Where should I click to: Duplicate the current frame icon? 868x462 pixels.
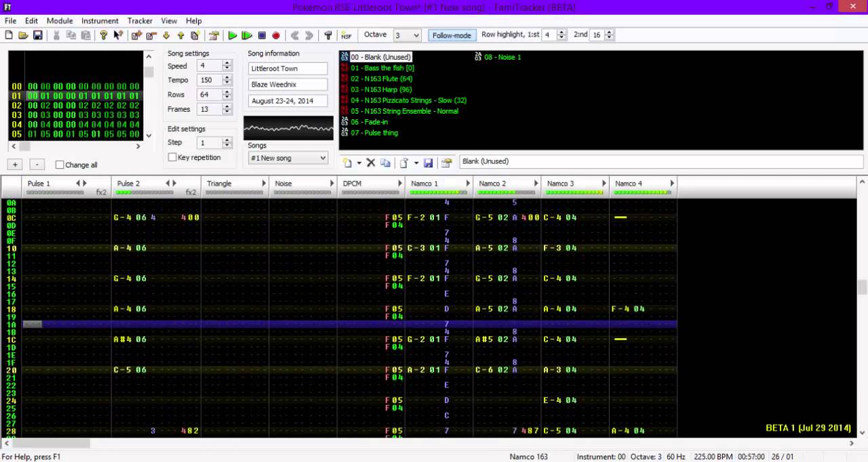195,35
